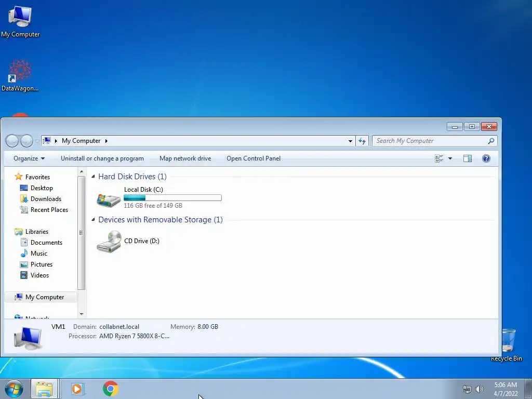Click the navigation pane scrollbar thumb

tap(82, 233)
